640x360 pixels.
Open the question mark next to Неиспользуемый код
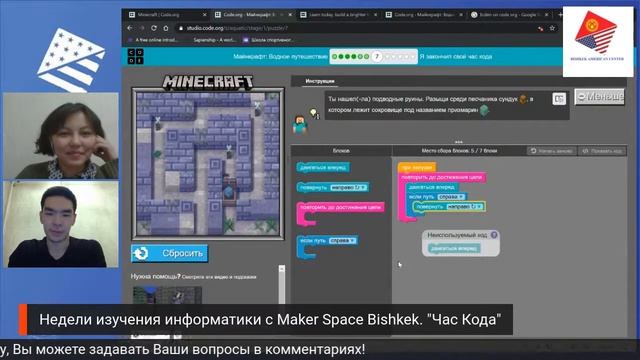(x=494, y=235)
